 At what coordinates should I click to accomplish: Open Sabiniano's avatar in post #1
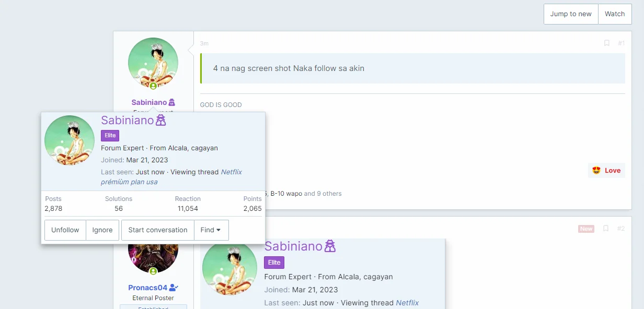(153, 63)
